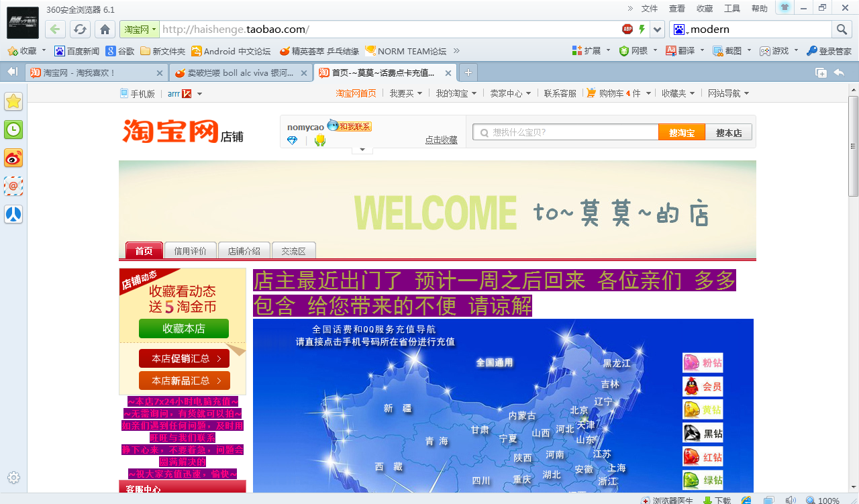The width and height of the screenshot is (859, 504).
Task: Refresh the page with the reload icon
Action: [x=80, y=30]
